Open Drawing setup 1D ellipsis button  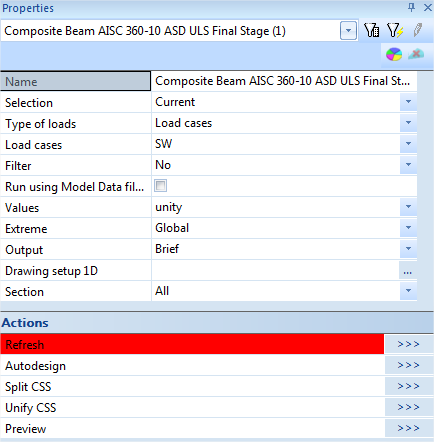(x=408, y=270)
